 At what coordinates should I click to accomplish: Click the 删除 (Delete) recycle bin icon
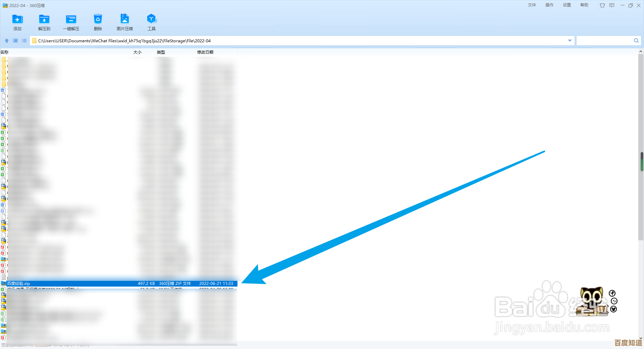tap(98, 19)
